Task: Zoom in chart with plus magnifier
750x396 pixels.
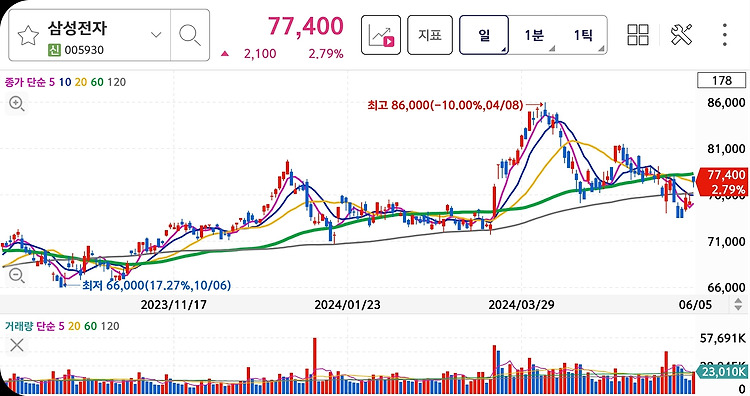Action: click(x=17, y=103)
